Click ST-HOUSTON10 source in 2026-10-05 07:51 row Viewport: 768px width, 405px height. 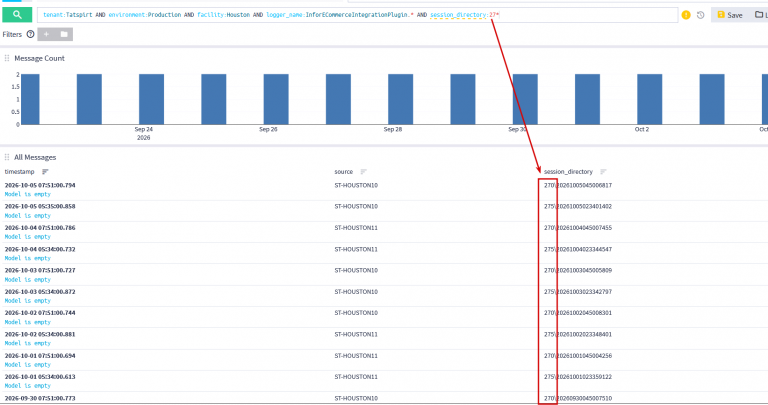(x=356, y=186)
